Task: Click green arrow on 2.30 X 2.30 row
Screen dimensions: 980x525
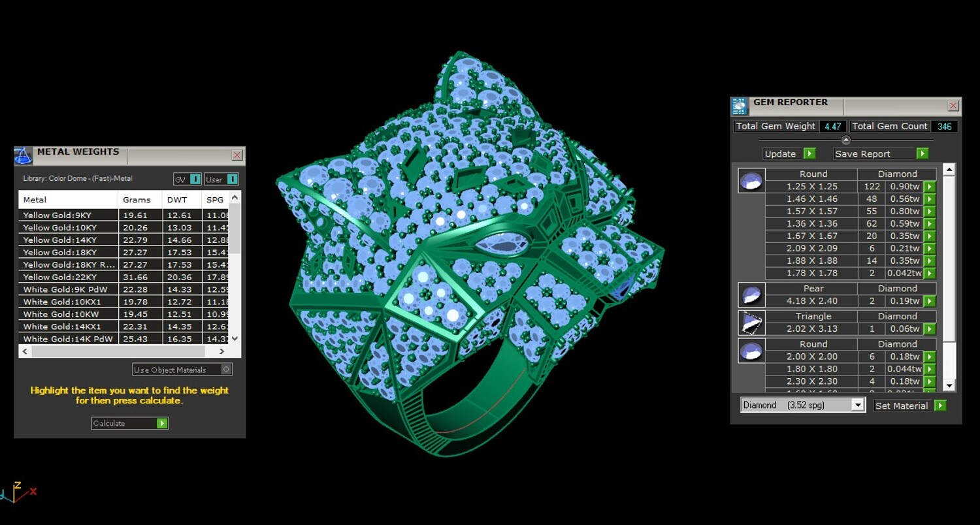Action: [x=929, y=381]
